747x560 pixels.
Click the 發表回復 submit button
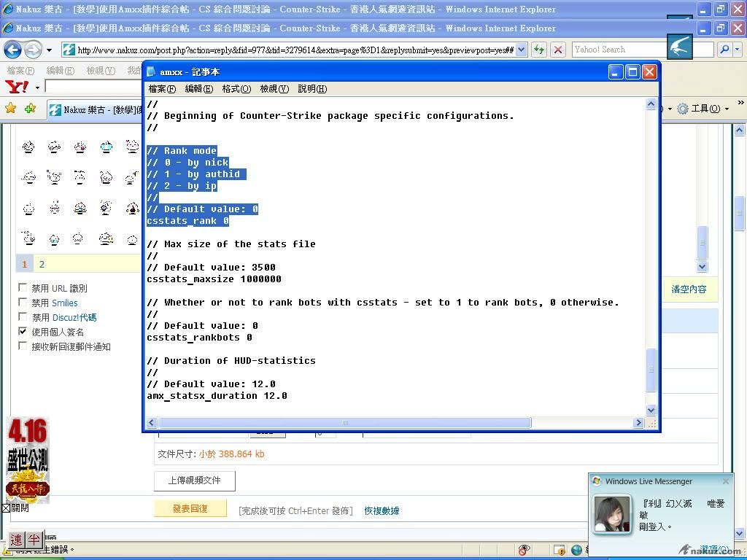pos(190,509)
